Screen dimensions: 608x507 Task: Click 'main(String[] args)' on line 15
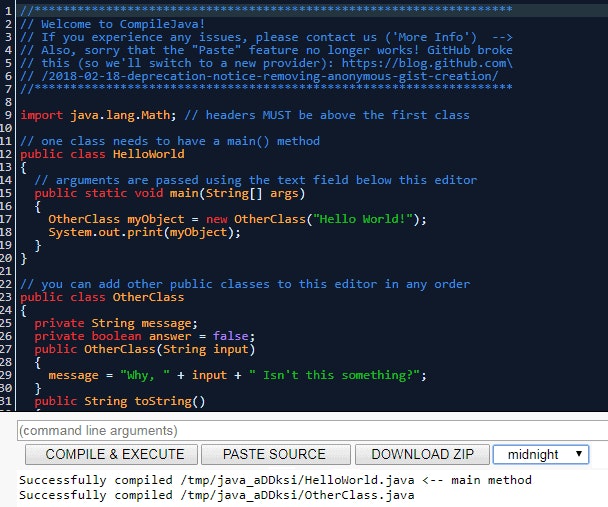[237, 193]
